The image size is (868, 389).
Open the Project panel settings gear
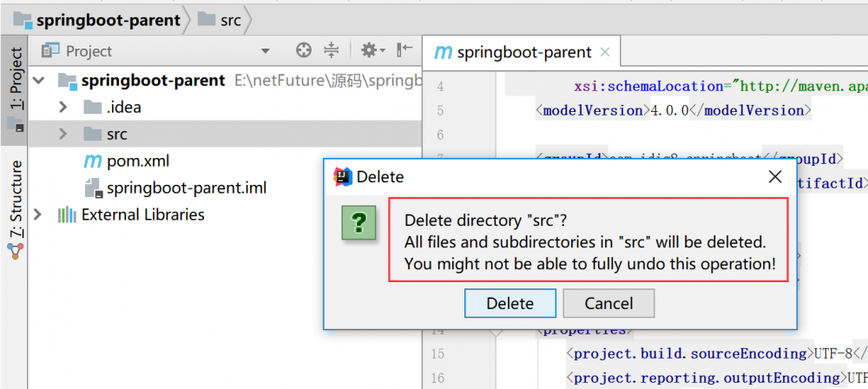pyautogui.click(x=369, y=50)
